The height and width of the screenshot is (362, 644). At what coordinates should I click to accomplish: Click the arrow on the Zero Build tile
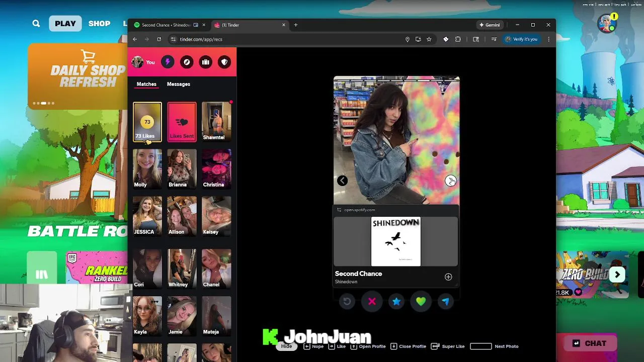pos(617,275)
